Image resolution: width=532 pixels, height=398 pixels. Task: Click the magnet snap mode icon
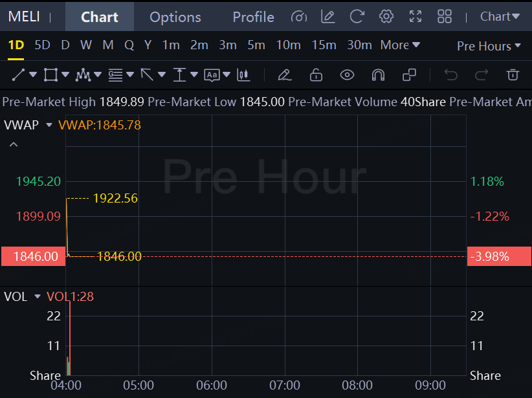point(378,75)
